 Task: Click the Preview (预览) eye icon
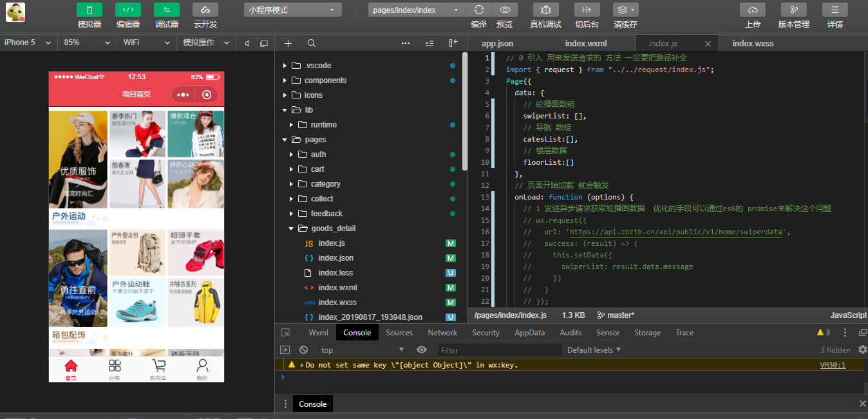point(505,10)
